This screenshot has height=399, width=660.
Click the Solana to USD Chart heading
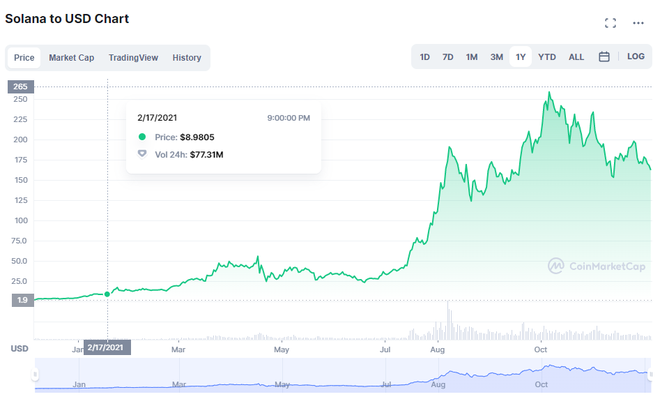(x=67, y=19)
